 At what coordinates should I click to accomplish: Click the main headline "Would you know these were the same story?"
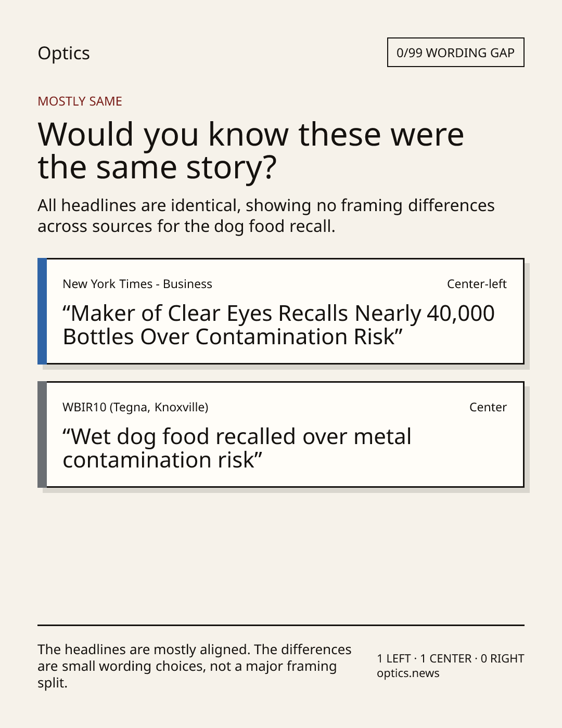pos(251,150)
